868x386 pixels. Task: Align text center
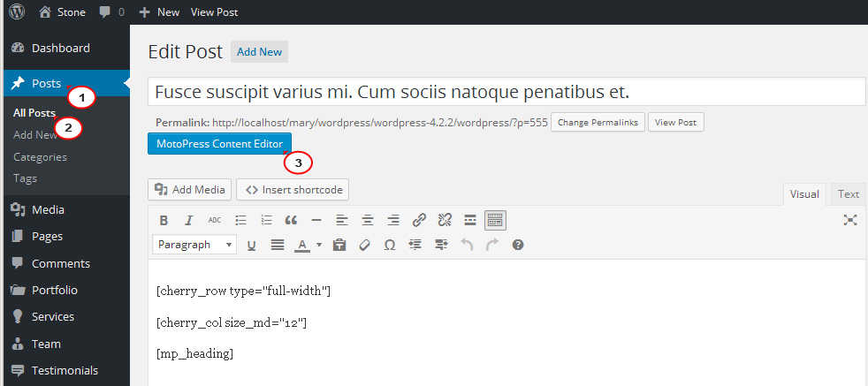coord(368,221)
